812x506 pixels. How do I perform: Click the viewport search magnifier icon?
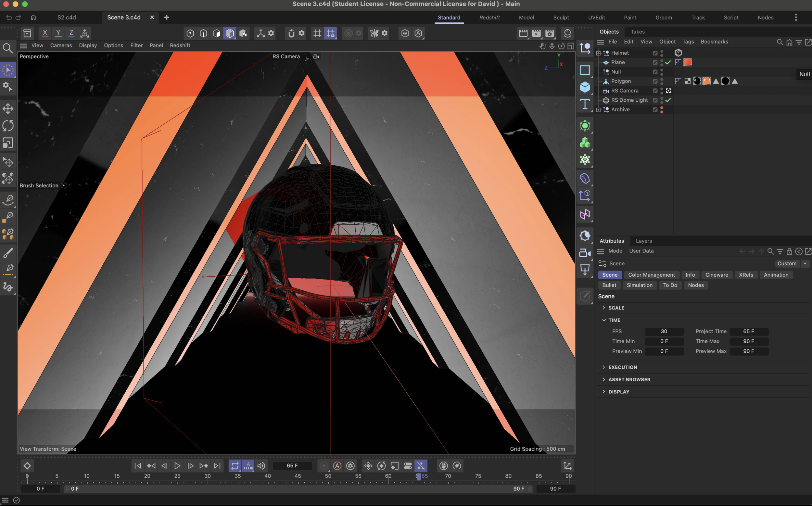click(8, 48)
